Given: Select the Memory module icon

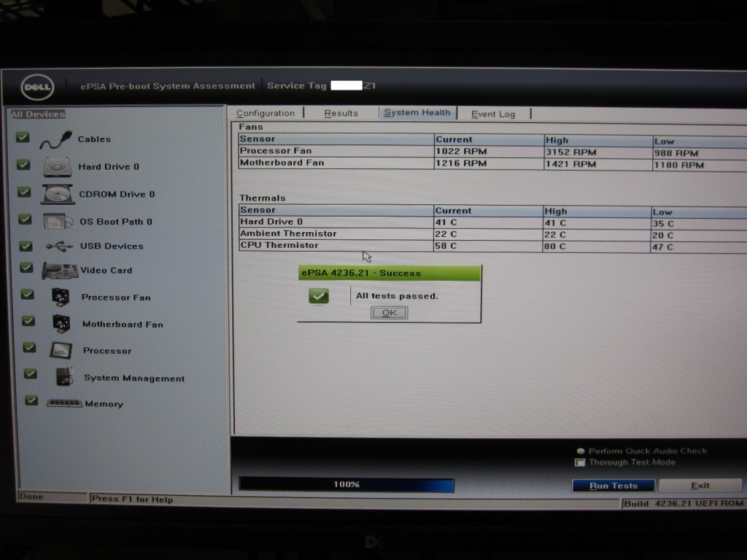Looking at the screenshot, I should 64,403.
